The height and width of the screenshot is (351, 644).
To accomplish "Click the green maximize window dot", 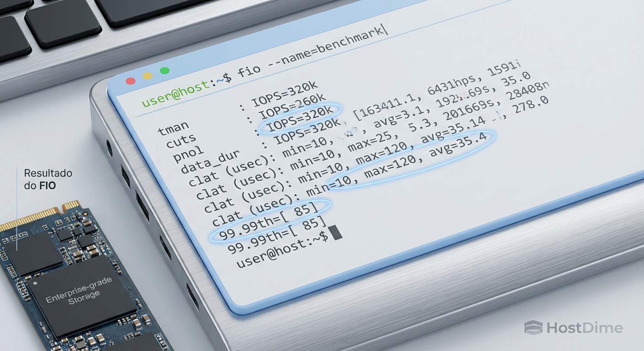I will pyautogui.click(x=165, y=70).
